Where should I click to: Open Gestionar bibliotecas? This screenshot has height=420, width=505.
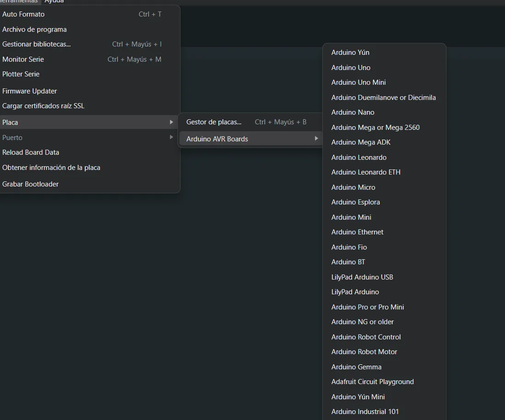pyautogui.click(x=89, y=44)
